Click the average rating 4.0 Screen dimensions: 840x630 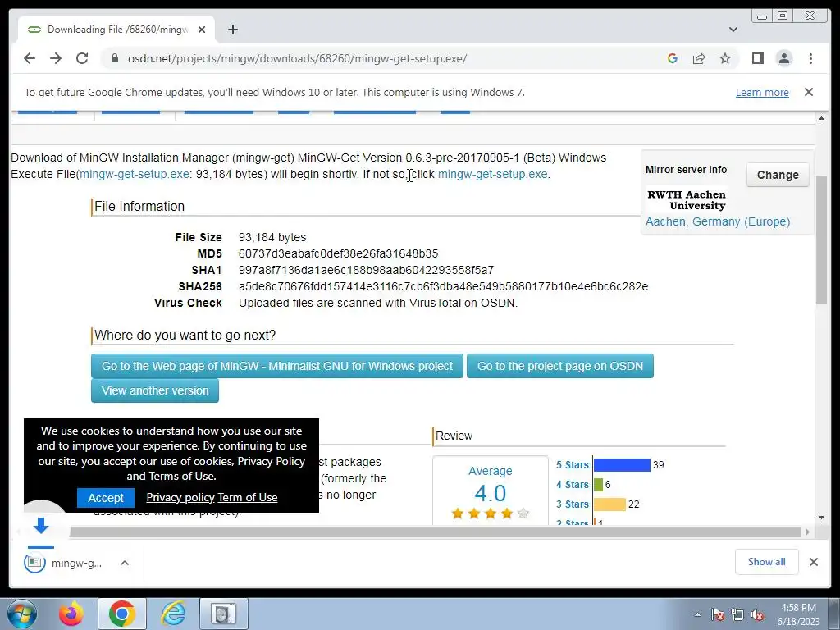[x=490, y=493]
